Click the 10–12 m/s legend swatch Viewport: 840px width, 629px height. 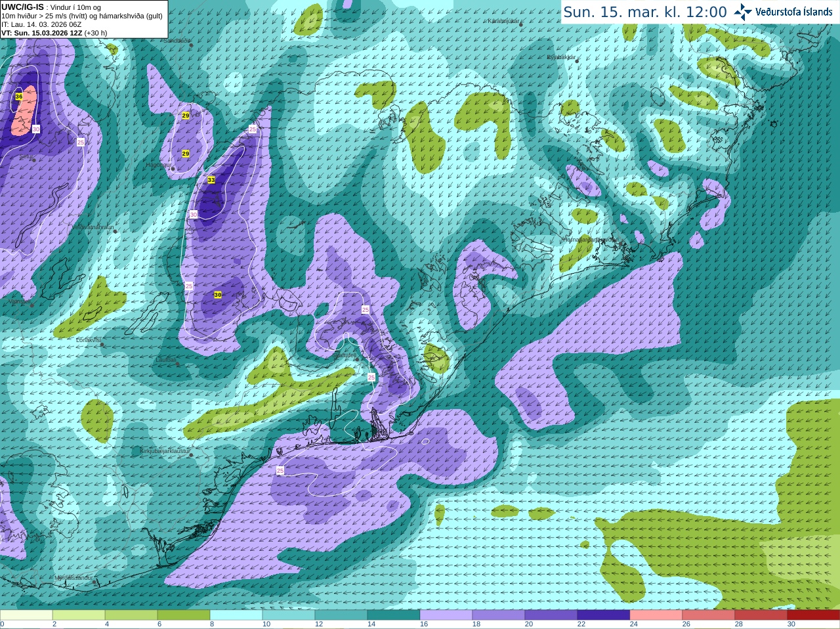tap(289, 615)
